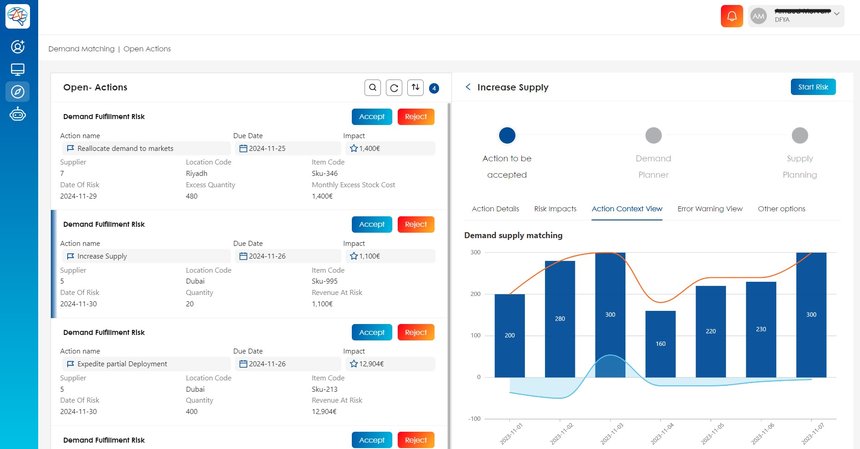Click the notification bell icon

(x=732, y=16)
